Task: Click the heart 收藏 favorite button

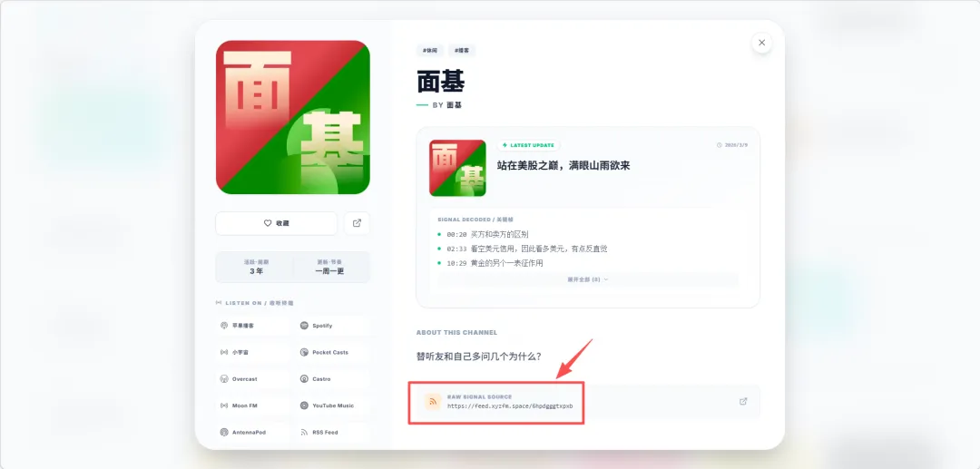Action: [x=276, y=223]
